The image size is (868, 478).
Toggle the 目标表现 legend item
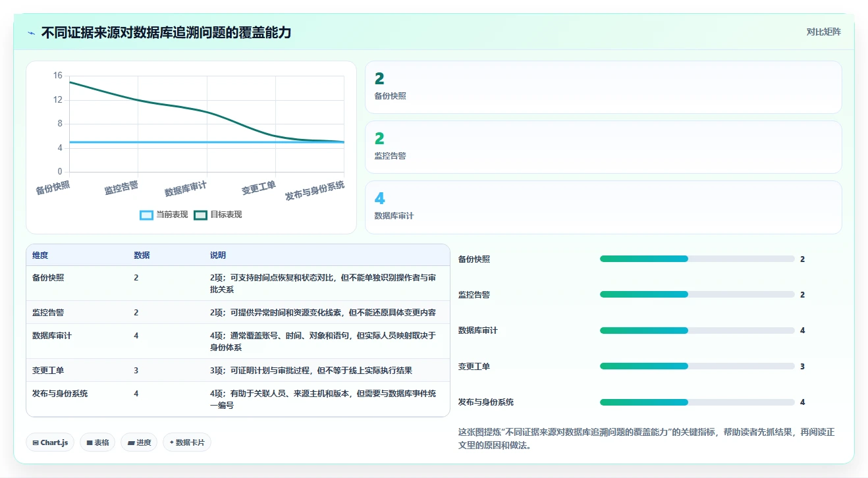[x=218, y=215]
